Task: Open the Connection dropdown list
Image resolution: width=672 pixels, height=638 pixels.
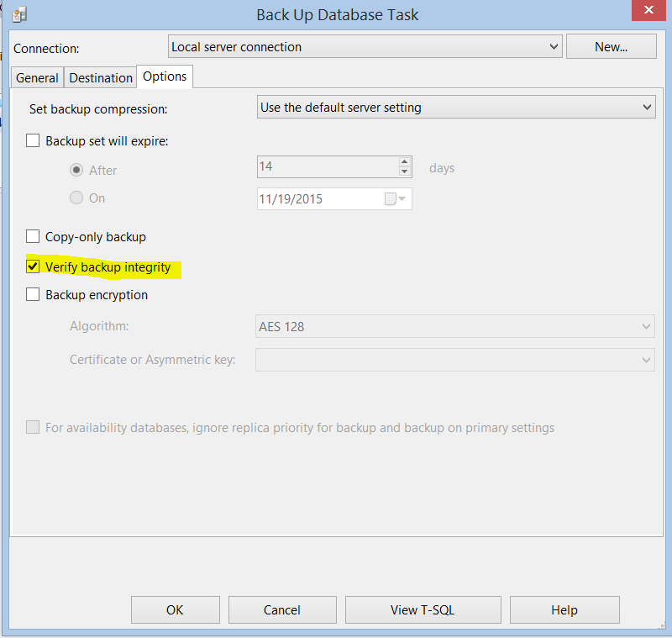Action: [553, 47]
